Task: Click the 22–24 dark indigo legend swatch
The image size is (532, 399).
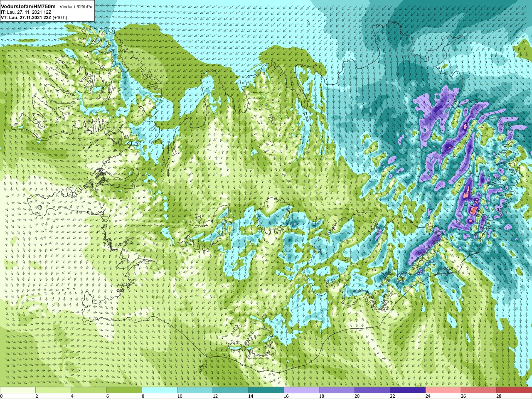Action: pyautogui.click(x=408, y=390)
